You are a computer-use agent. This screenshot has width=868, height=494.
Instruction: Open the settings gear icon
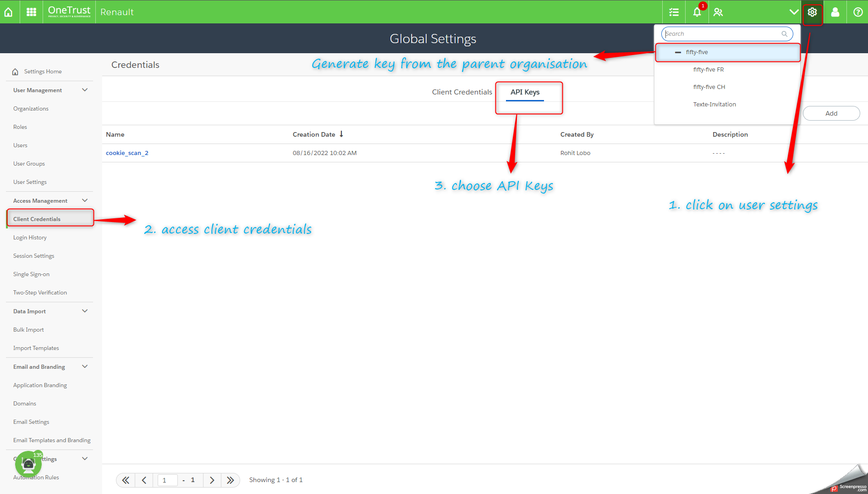click(x=813, y=12)
